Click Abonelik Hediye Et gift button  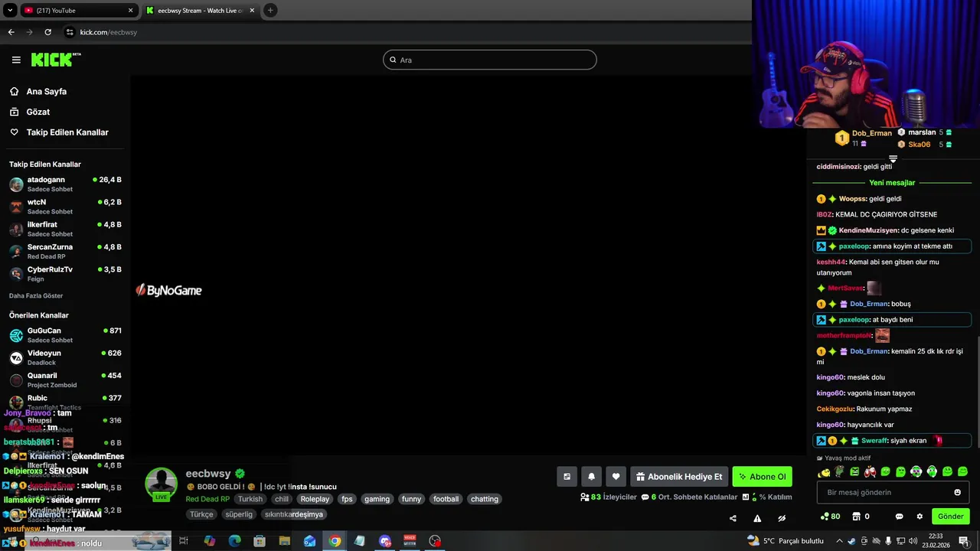[679, 477]
